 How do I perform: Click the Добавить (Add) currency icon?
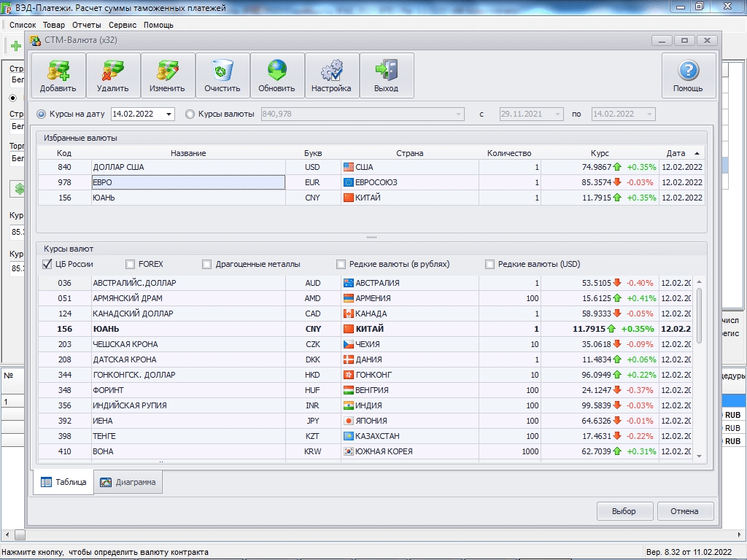click(58, 71)
